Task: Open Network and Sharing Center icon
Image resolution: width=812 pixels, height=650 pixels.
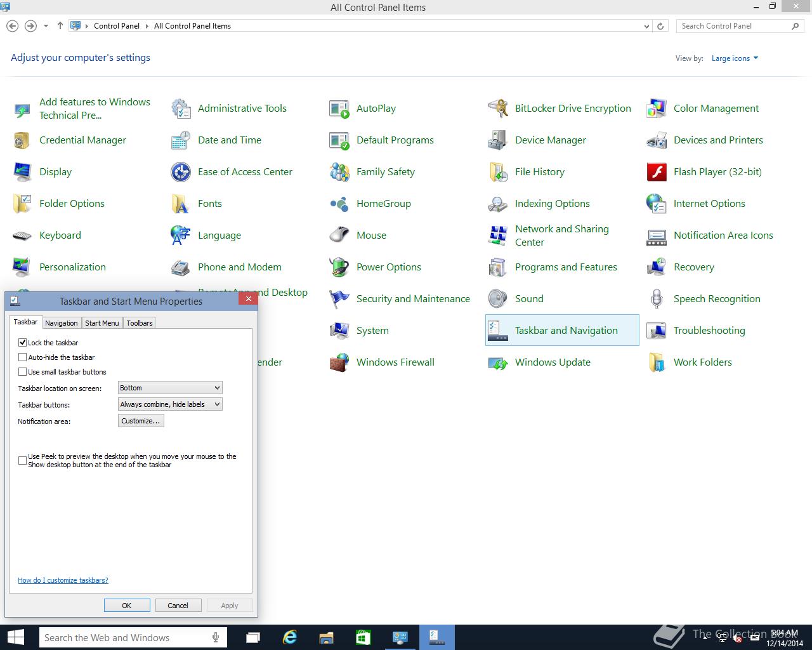Action: [x=498, y=235]
